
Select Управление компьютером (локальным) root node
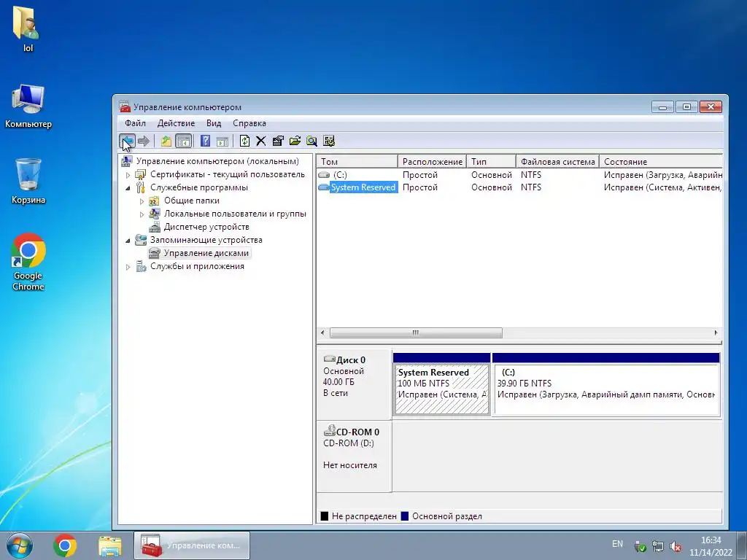(217, 161)
